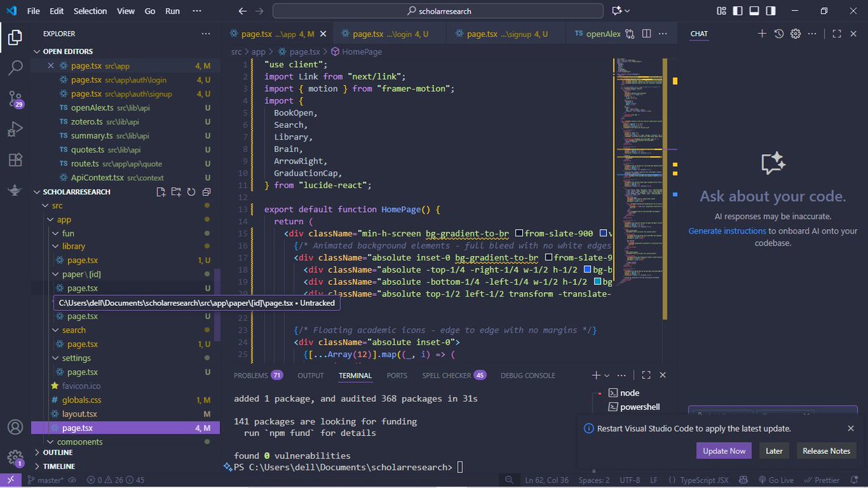This screenshot has width=868, height=488.
Task: Open the Manage gear in activity bar
Action: point(14,458)
